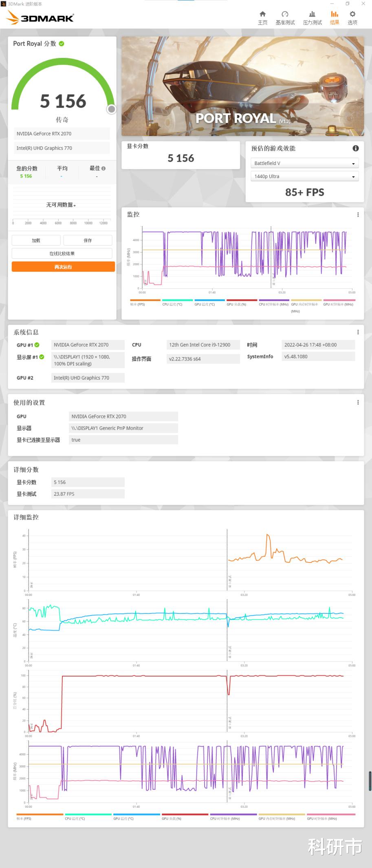Click the Port Royal banner image
This screenshot has width=372, height=868.
[x=243, y=86]
